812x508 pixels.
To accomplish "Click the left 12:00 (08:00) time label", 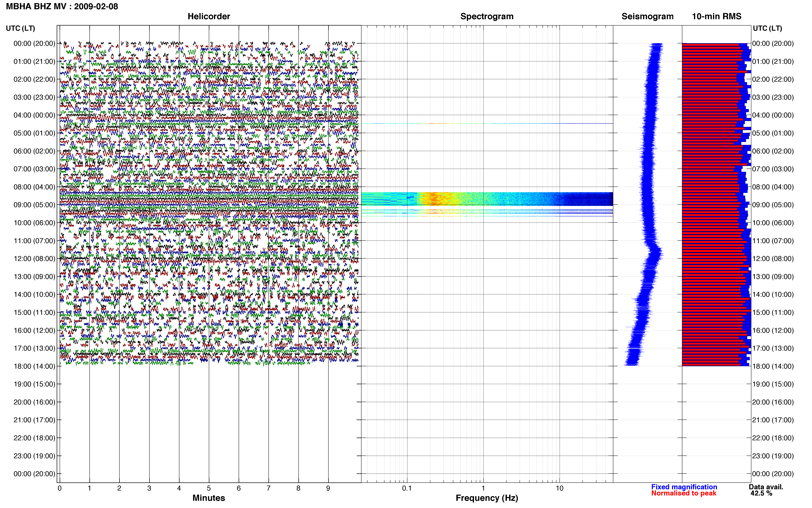I will tap(34, 259).
